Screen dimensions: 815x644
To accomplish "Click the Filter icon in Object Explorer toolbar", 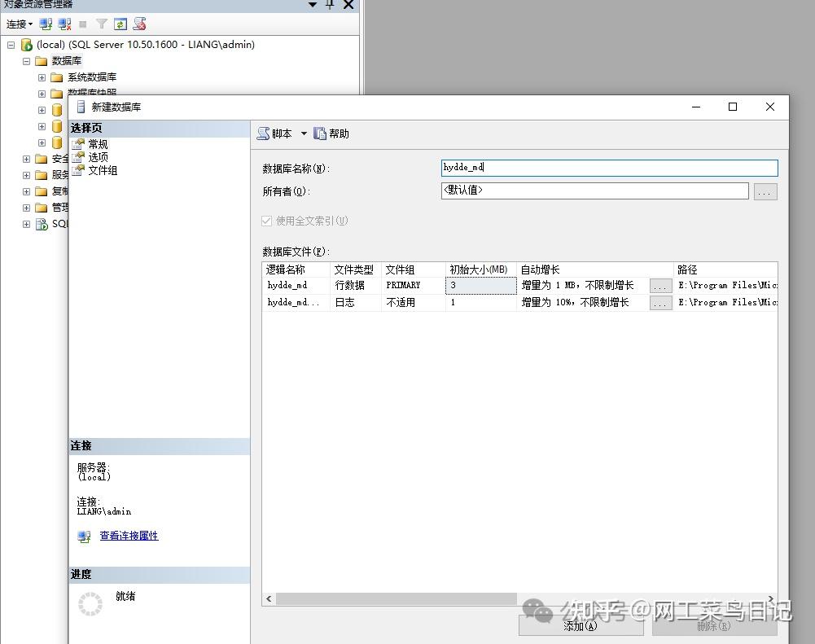I will click(x=103, y=24).
